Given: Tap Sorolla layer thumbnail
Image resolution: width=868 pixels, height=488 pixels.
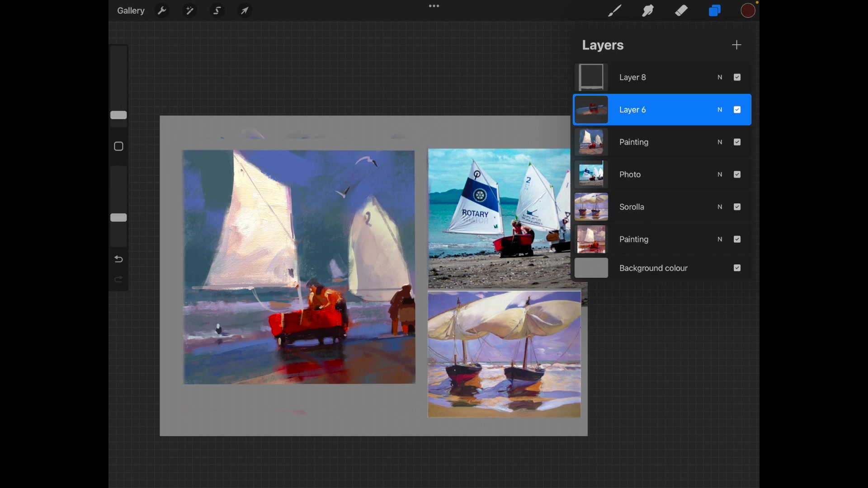Looking at the screenshot, I should [x=591, y=207].
